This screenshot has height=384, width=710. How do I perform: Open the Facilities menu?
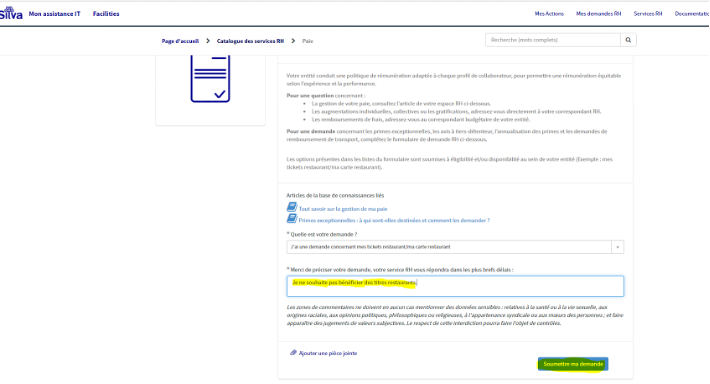[106, 14]
